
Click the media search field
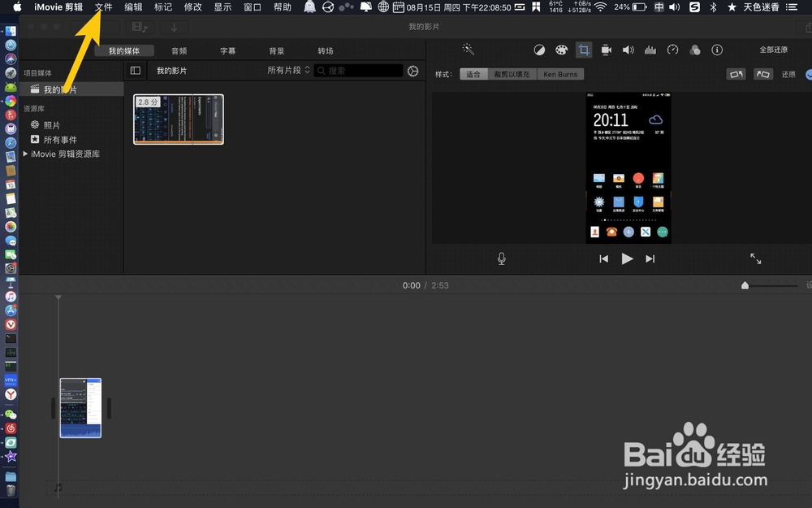[358, 71]
